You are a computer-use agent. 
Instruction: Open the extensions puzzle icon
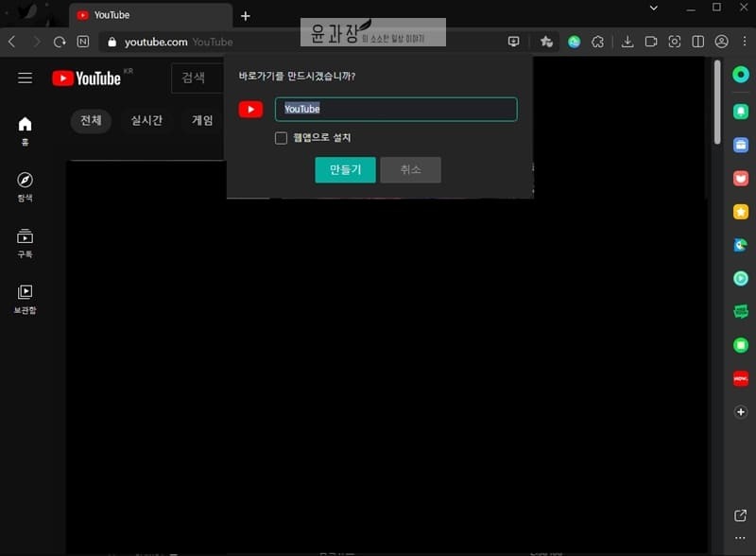pos(598,42)
